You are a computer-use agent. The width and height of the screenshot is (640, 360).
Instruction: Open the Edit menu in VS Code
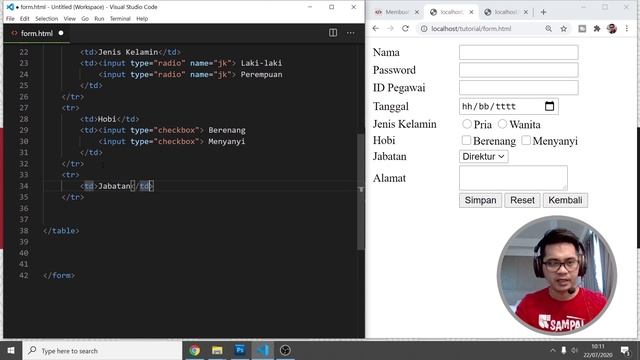click(24, 19)
